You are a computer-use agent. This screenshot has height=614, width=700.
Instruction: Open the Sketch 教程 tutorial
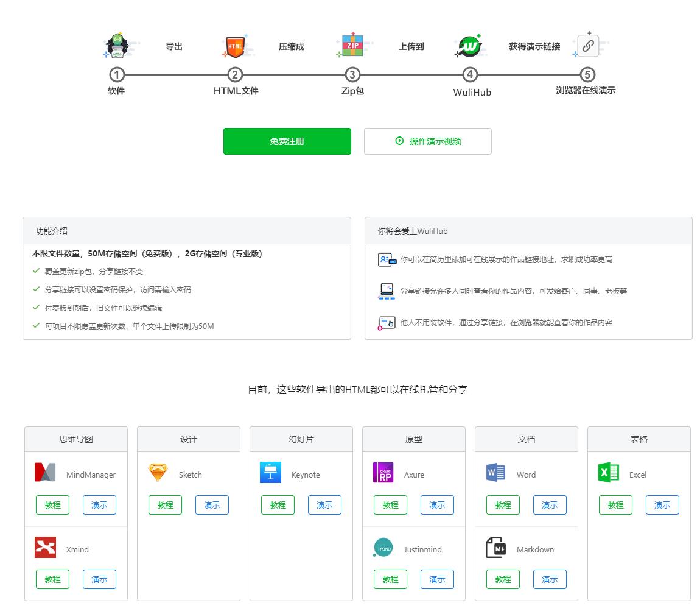[165, 505]
